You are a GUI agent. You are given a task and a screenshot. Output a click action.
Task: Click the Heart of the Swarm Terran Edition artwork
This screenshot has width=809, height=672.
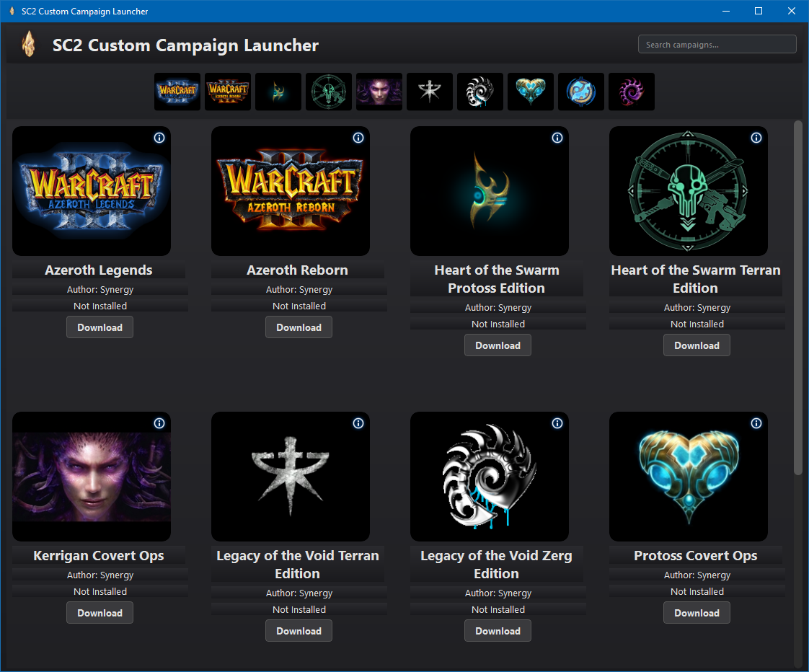pos(689,191)
